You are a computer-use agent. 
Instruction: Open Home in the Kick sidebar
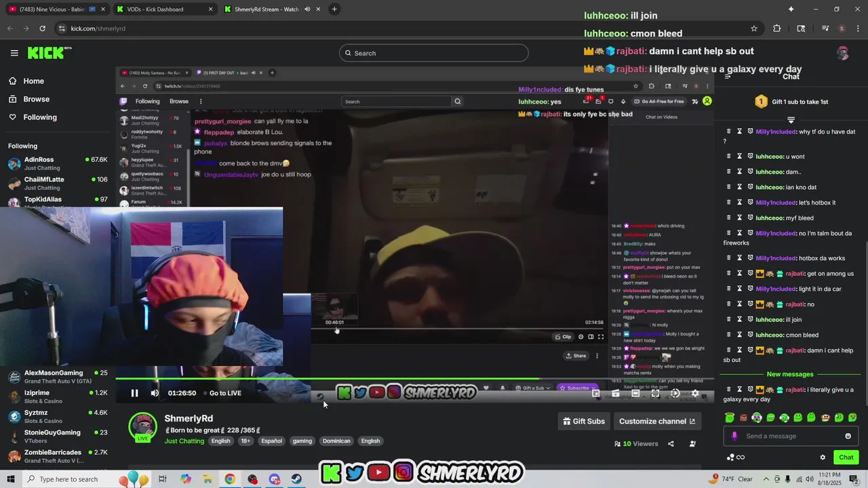click(x=33, y=81)
